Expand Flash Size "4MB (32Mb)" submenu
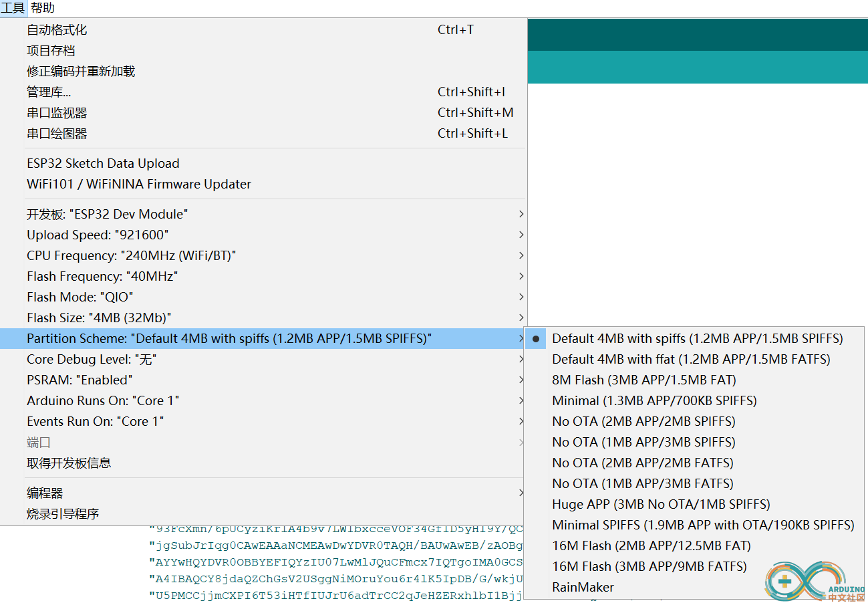The image size is (868, 605). point(264,318)
